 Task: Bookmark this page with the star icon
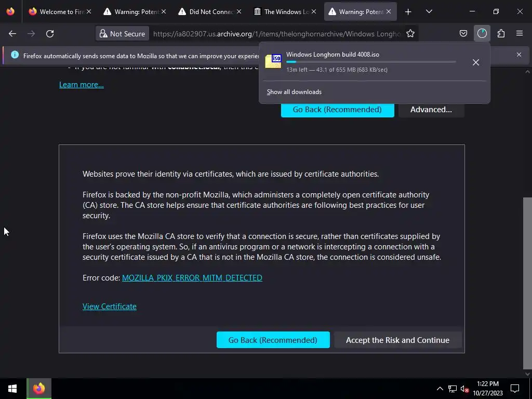pyautogui.click(x=410, y=34)
